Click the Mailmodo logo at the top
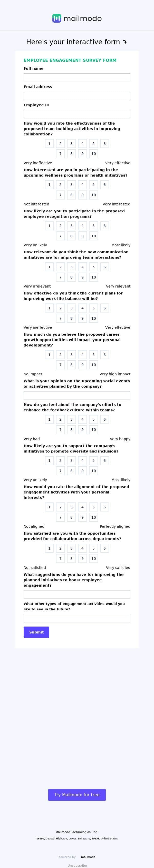The width and height of the screenshot is (154, 868). (x=77, y=19)
